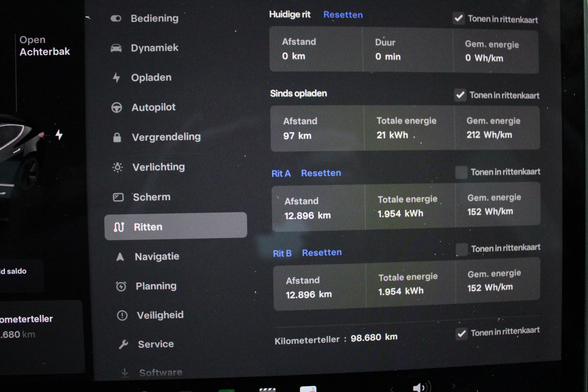Click the Service wrench icon
The width and height of the screenshot is (588, 392).
tap(123, 344)
